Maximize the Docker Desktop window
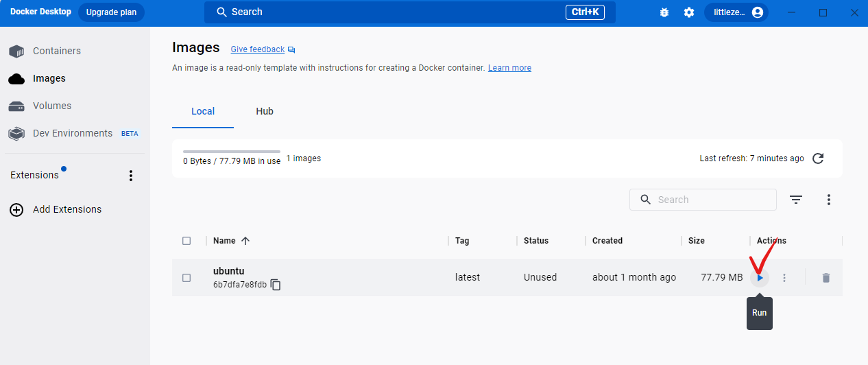868x365 pixels. 823,12
